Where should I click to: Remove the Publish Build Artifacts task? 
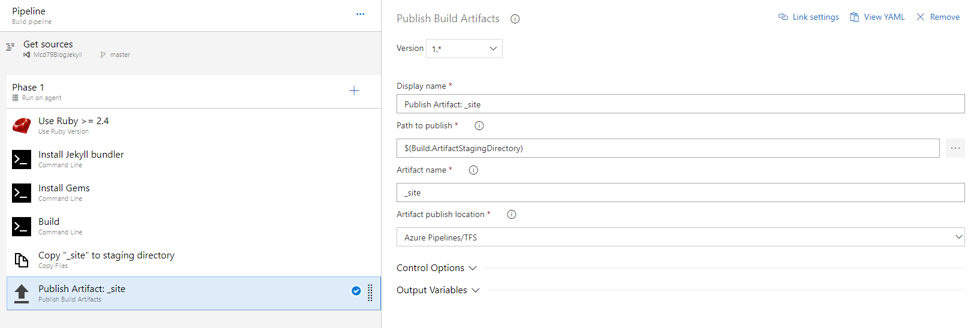(938, 17)
